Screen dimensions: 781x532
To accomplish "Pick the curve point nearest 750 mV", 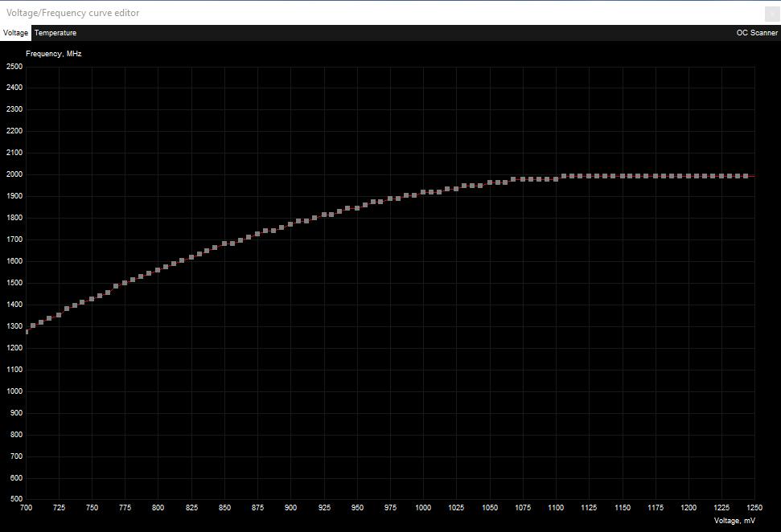I will [x=92, y=299].
